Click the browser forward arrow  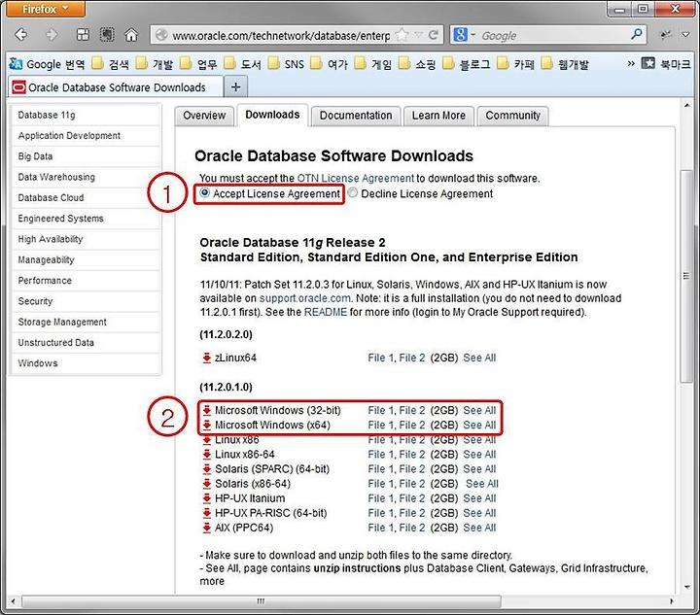[52, 34]
